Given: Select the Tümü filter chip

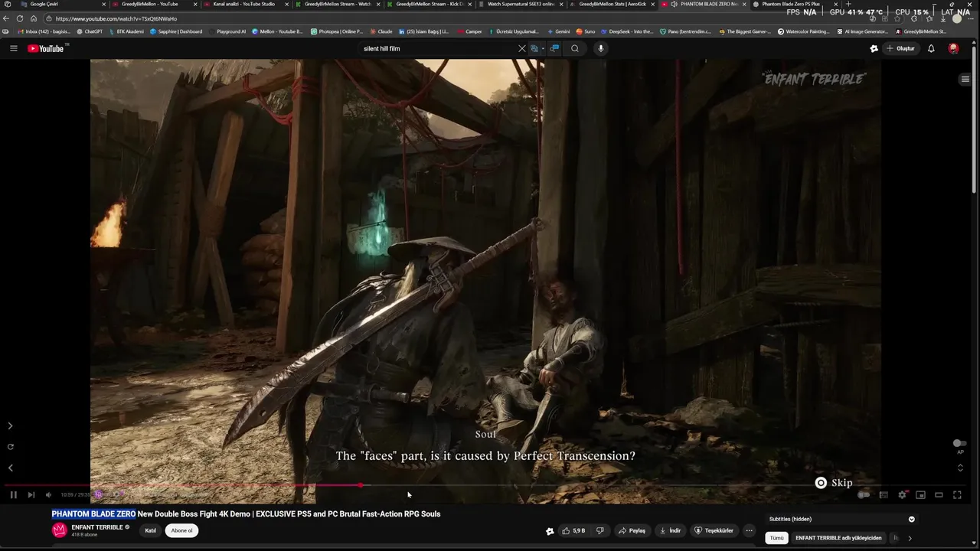Looking at the screenshot, I should (x=776, y=538).
